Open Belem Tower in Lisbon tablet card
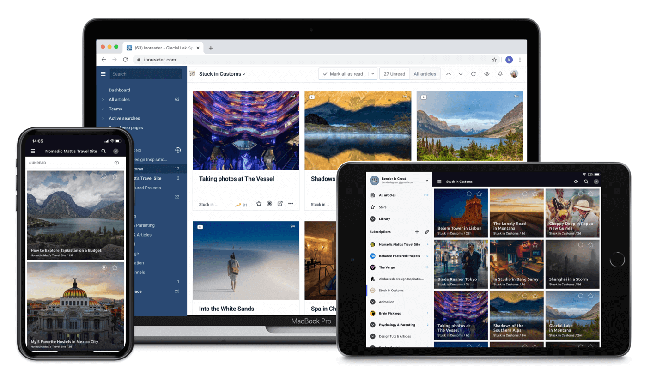650x376 pixels. coord(461,213)
